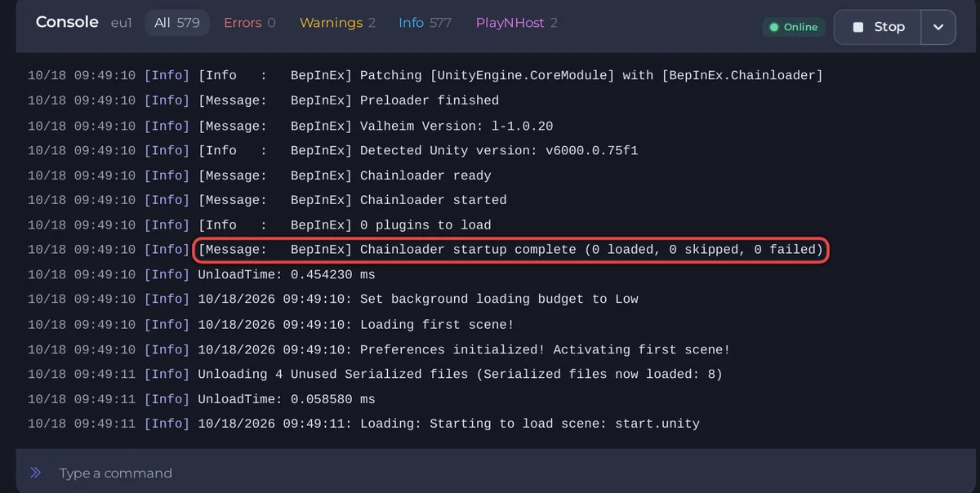This screenshot has height=493, width=980.
Task: Filter console by Errors 0
Action: [x=250, y=23]
